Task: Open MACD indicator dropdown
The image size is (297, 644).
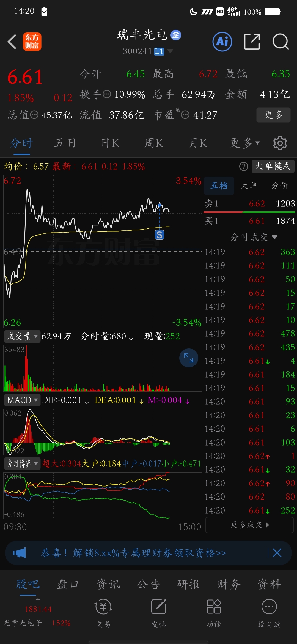Action: point(22,400)
